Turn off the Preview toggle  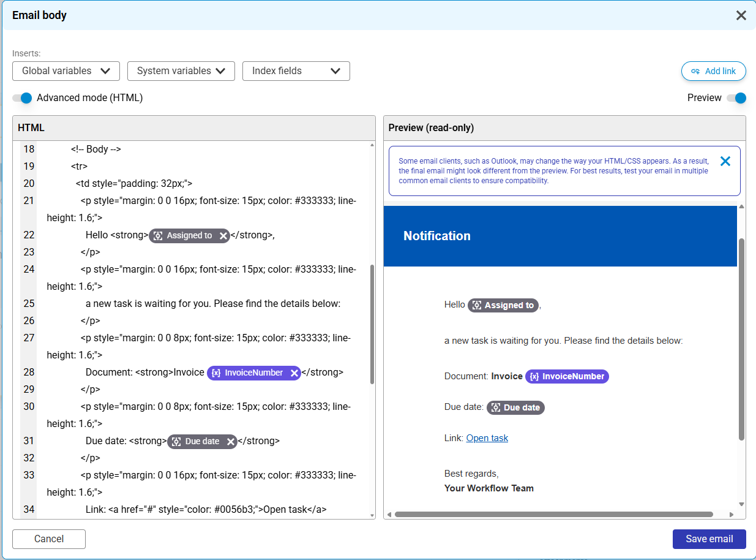(x=736, y=98)
